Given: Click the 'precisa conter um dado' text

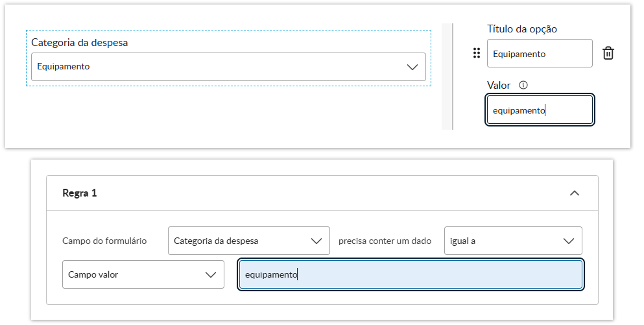Looking at the screenshot, I should (x=385, y=241).
